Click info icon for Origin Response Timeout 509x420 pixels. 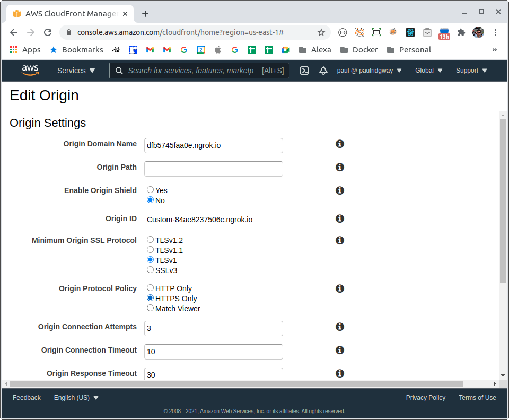[339, 373]
